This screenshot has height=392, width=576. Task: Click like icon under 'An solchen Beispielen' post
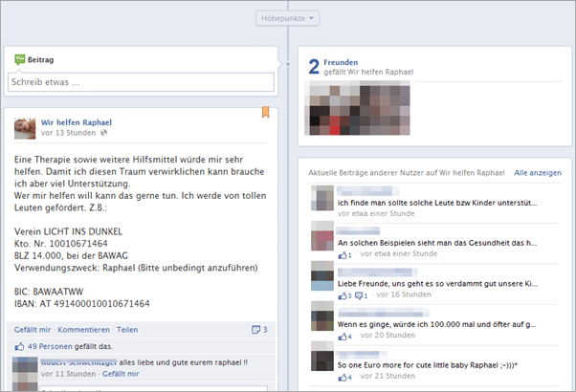[x=343, y=254]
